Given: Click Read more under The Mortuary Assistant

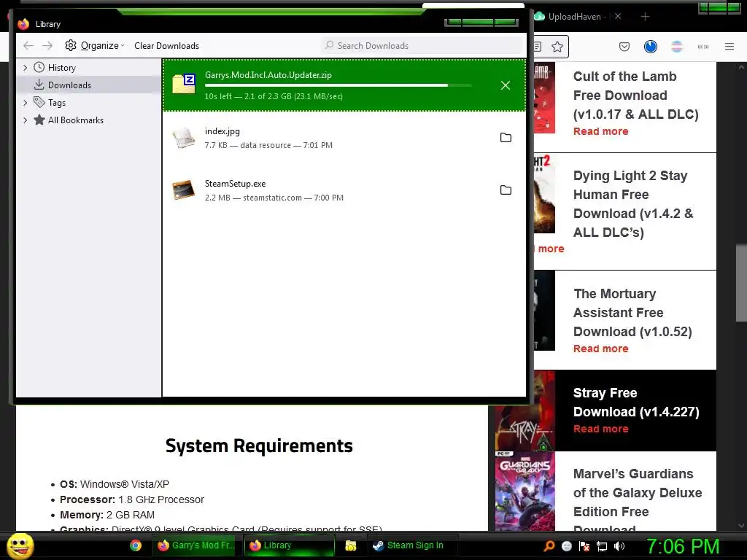Looking at the screenshot, I should tap(601, 349).
